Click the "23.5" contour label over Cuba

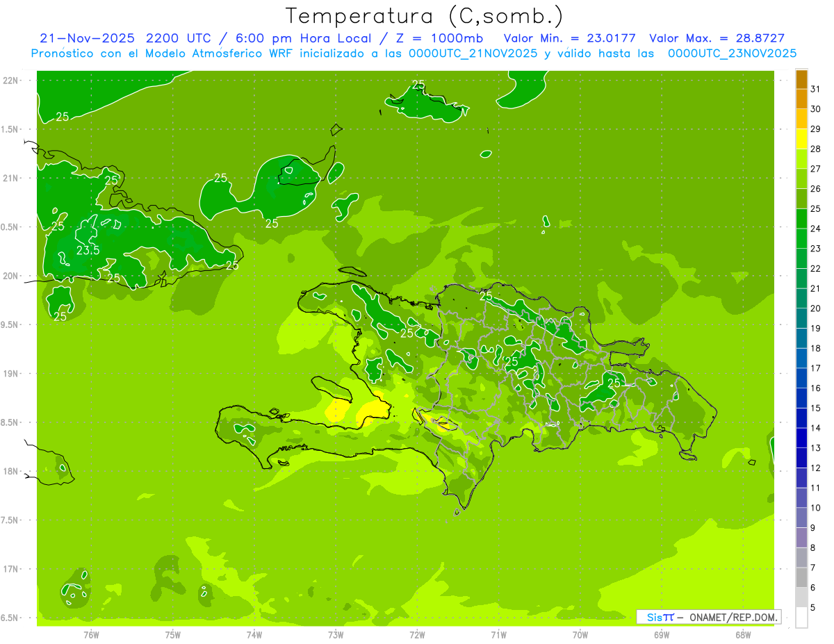[x=88, y=251]
